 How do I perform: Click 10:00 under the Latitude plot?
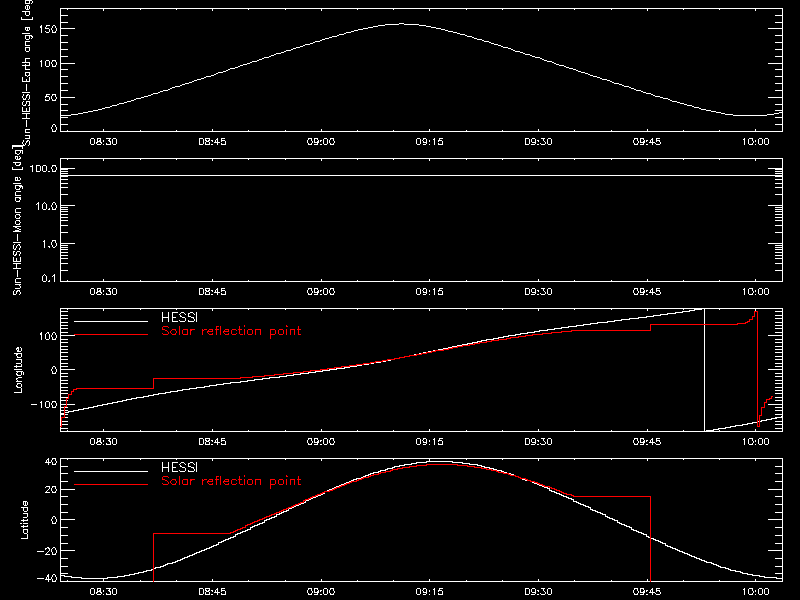pos(756,591)
